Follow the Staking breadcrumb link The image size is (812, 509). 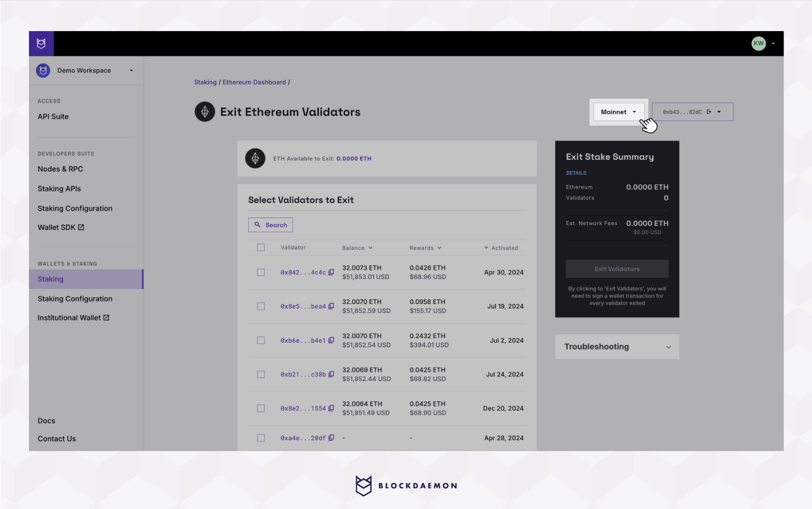click(205, 82)
